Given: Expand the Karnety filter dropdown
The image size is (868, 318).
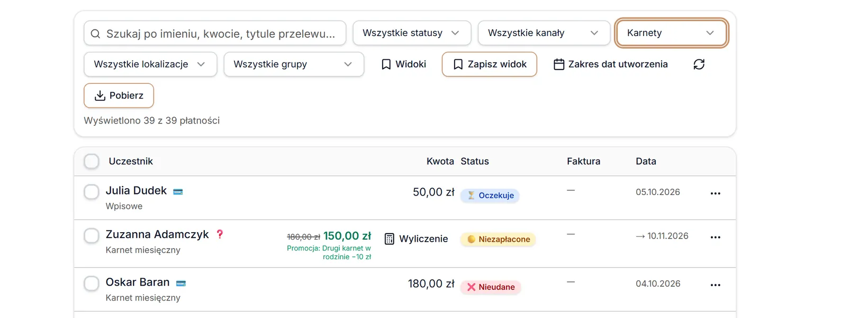Looking at the screenshot, I should pos(671,33).
